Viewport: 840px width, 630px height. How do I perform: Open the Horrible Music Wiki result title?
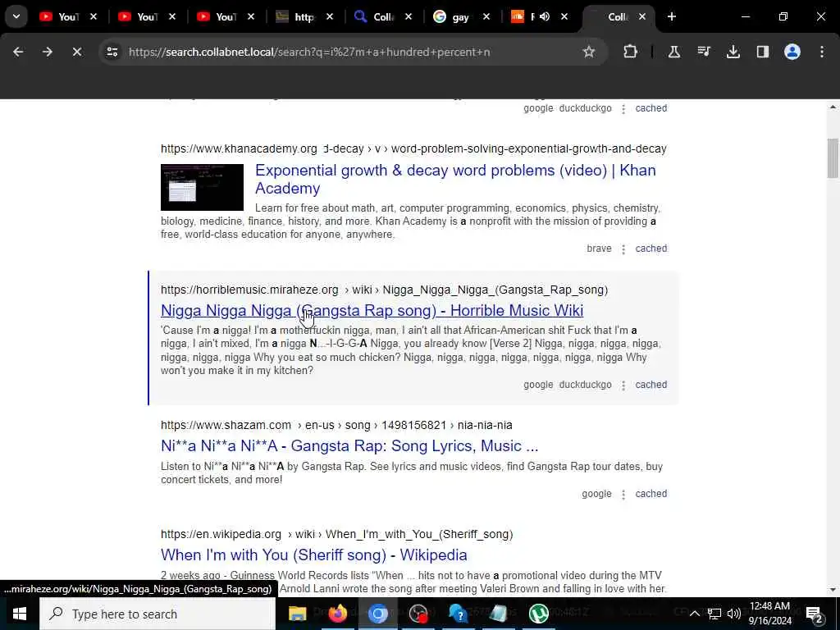(x=372, y=310)
